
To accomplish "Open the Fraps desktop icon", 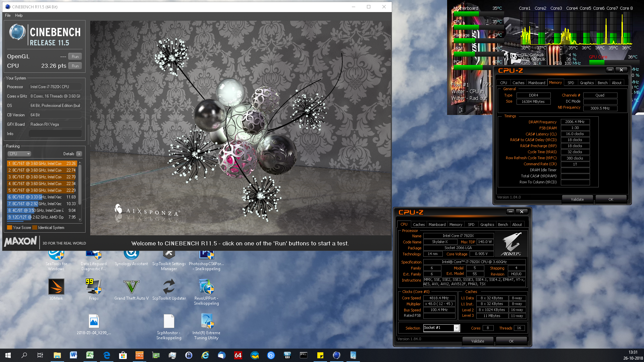I will pyautogui.click(x=94, y=290).
